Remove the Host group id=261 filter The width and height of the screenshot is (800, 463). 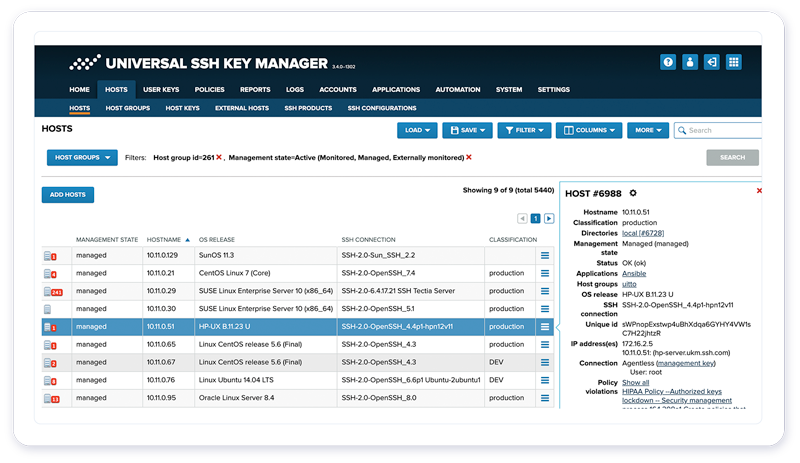(219, 158)
